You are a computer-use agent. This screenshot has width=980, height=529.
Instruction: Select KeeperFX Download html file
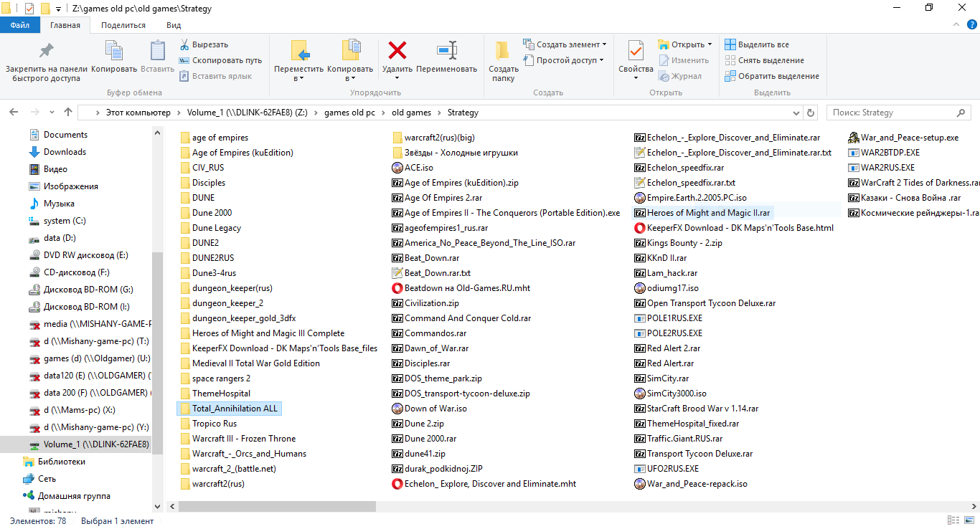tap(735, 228)
